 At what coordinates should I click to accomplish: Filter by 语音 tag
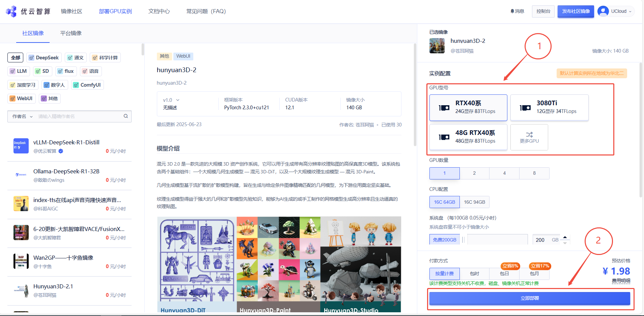pyautogui.click(x=91, y=71)
